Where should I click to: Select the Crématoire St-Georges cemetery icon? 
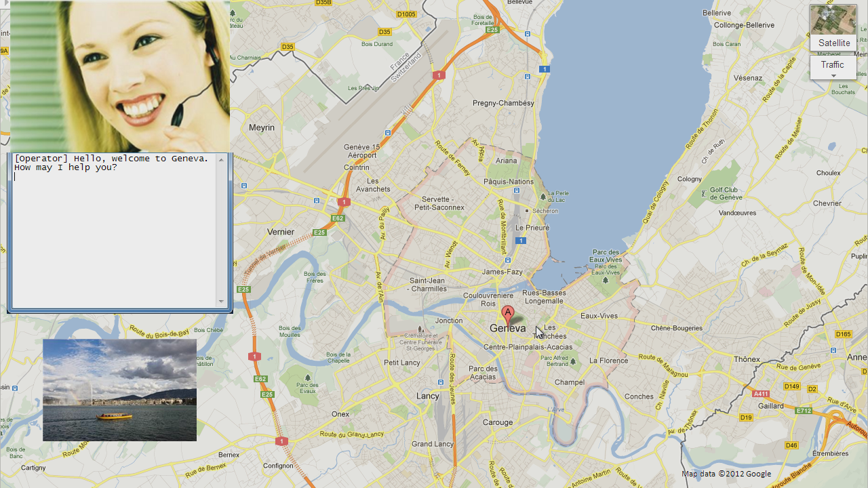pyautogui.click(x=420, y=329)
